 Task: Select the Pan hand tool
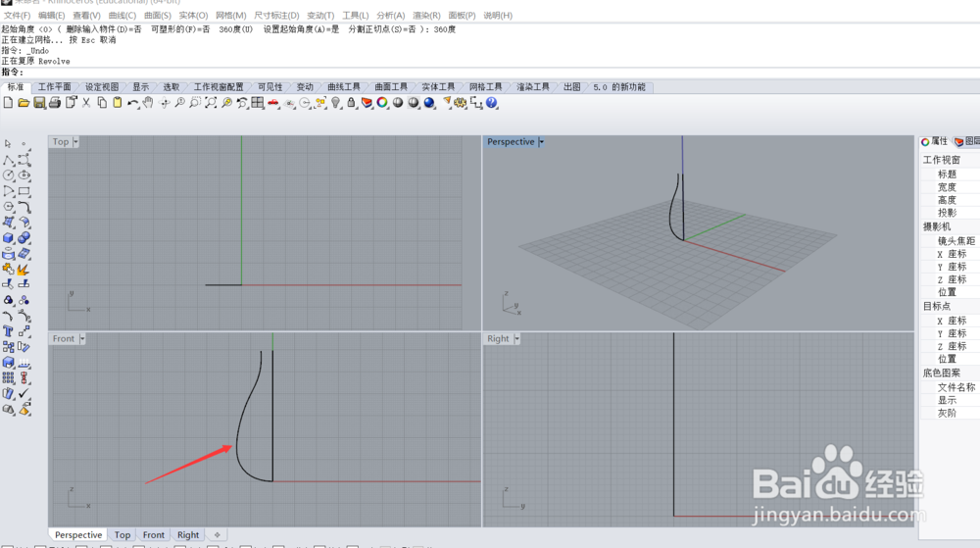(x=148, y=103)
